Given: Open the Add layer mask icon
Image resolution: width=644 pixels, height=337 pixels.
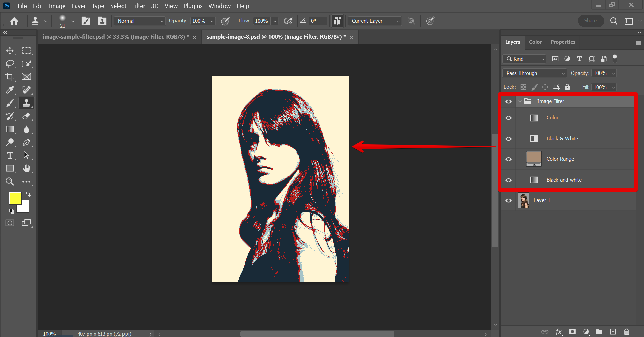Looking at the screenshot, I should click(x=572, y=332).
